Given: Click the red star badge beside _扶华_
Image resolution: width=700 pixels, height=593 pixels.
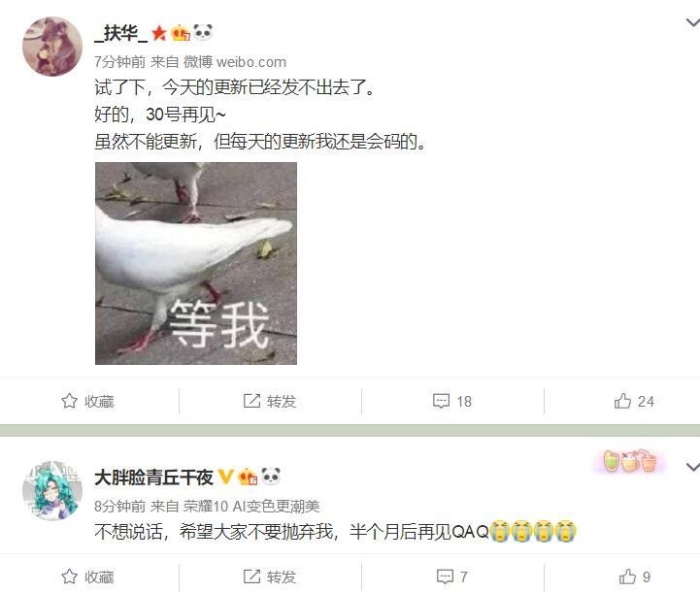Looking at the screenshot, I should click(x=159, y=33).
